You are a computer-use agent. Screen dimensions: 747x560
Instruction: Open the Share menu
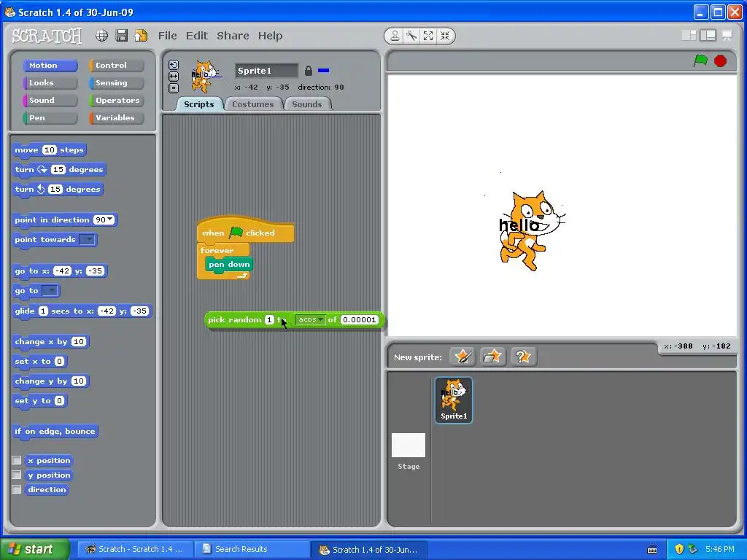pos(233,36)
